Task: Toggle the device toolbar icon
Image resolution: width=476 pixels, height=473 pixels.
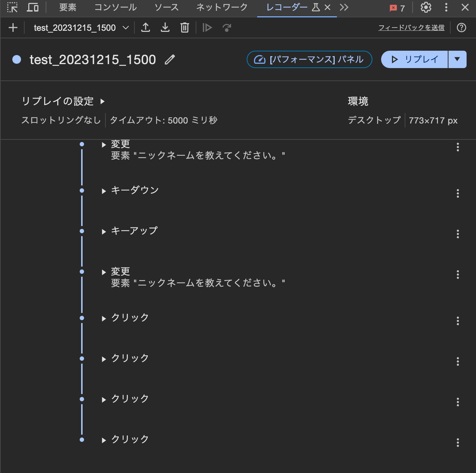Action: [33, 8]
